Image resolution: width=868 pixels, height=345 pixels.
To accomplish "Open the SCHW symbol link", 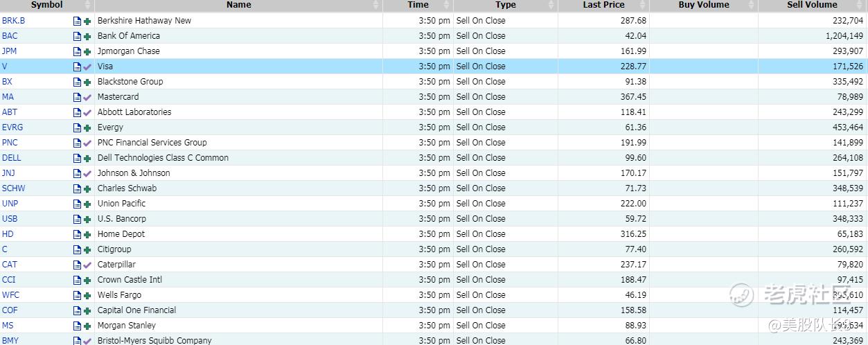I will point(14,188).
